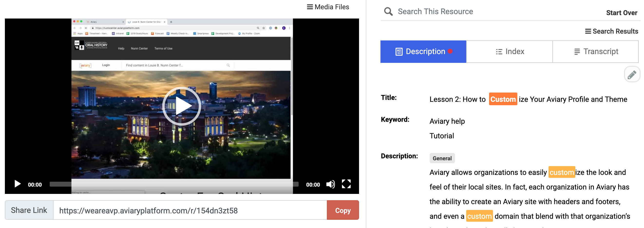Switch to the Transcript tab

tap(596, 51)
